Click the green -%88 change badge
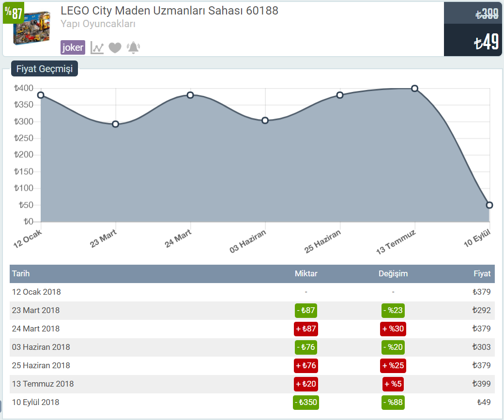Viewport: 504px width, 420px height. click(x=393, y=402)
